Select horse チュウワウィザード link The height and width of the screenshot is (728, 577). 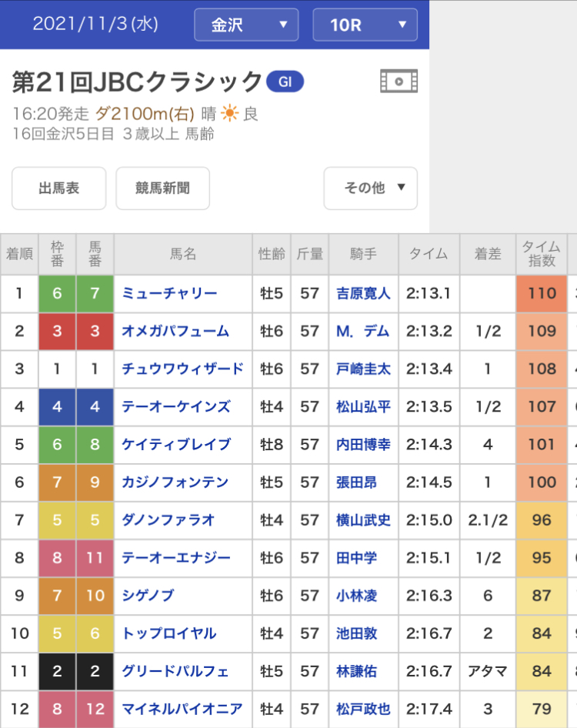[182, 369]
